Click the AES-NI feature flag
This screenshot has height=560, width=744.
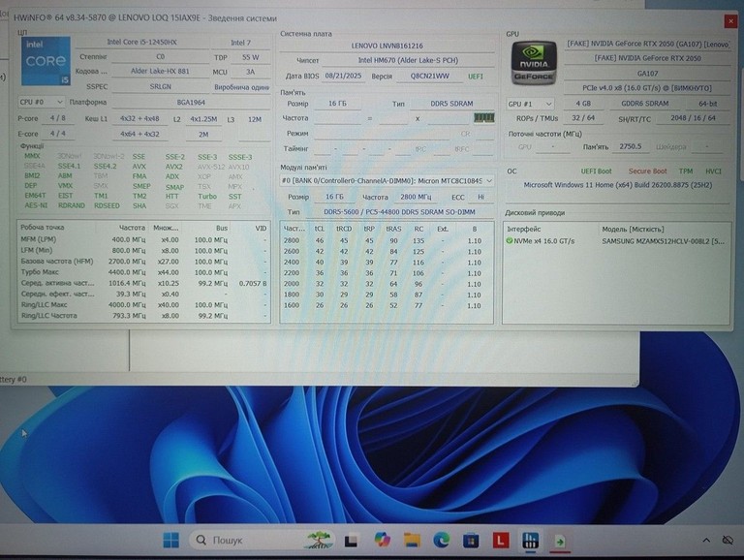point(36,205)
